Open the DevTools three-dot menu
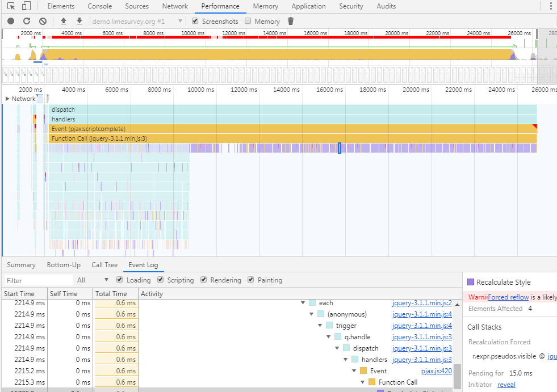557x392 pixels. tap(551, 6)
